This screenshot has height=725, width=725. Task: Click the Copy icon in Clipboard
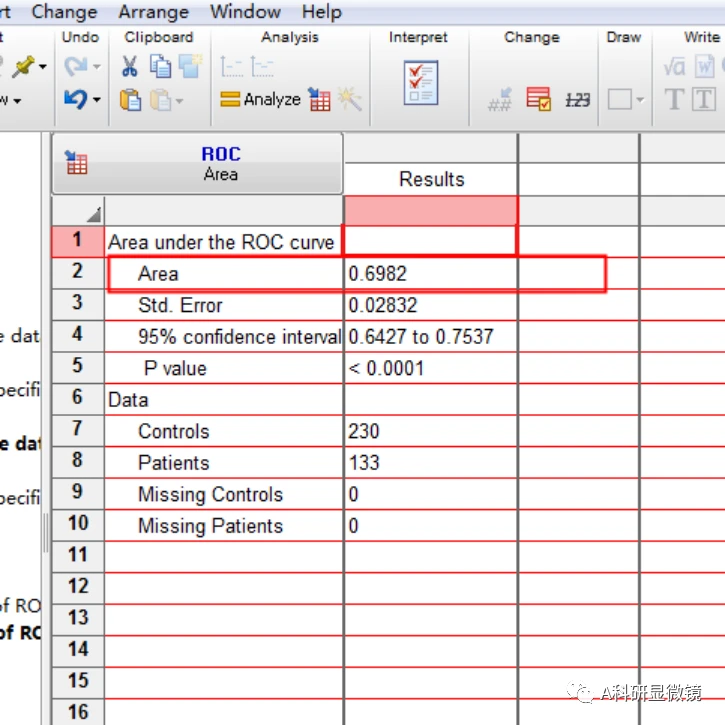(x=160, y=66)
